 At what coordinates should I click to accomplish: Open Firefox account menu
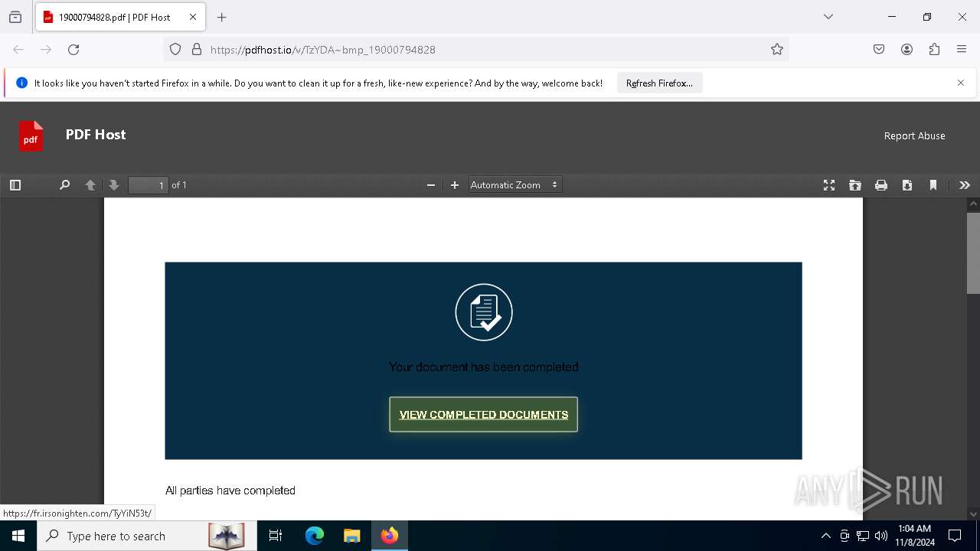tap(906, 50)
